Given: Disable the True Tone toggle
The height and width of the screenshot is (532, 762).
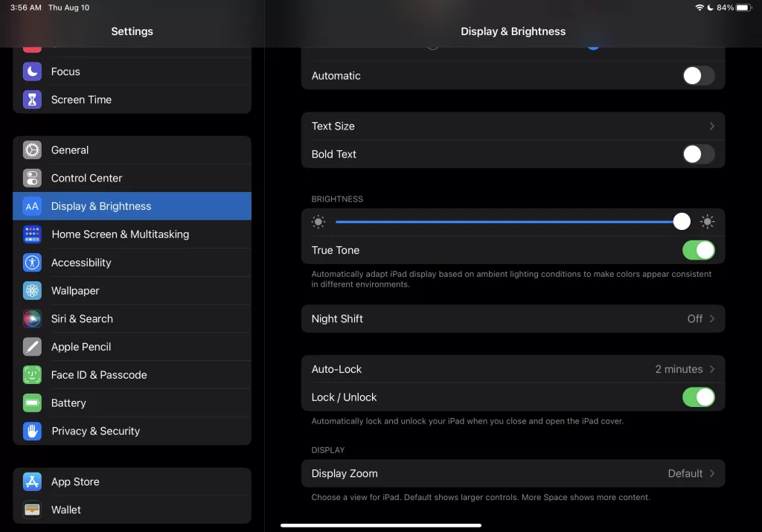Looking at the screenshot, I should pos(698,251).
